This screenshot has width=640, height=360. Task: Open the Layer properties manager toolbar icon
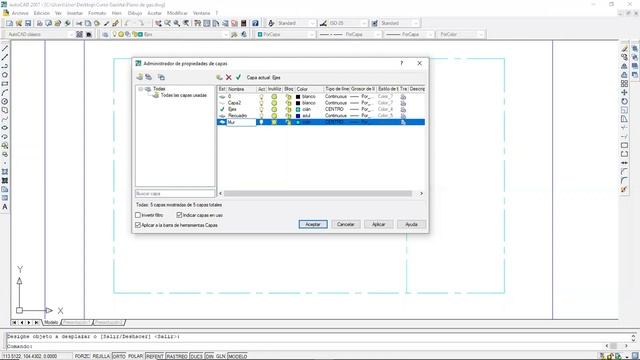105,35
